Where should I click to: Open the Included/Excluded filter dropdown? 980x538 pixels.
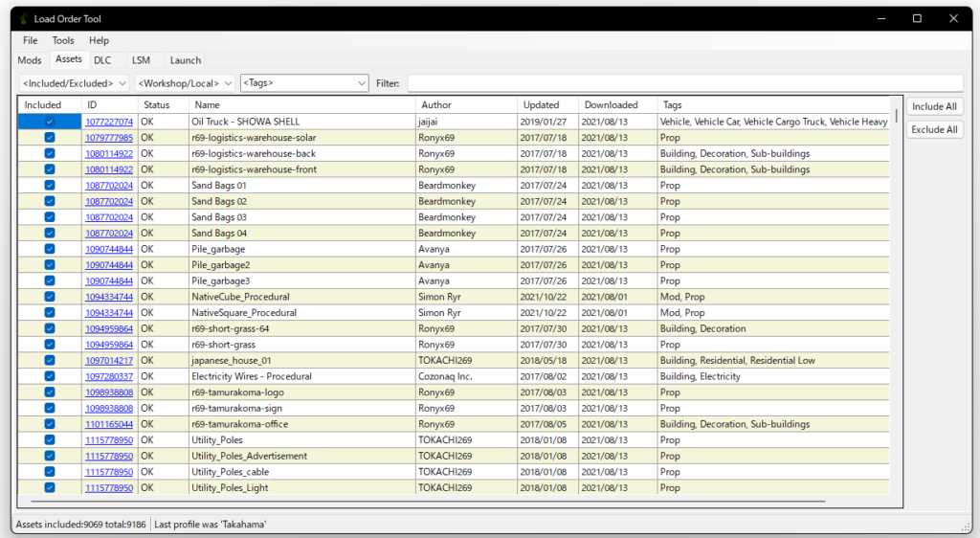click(x=74, y=83)
